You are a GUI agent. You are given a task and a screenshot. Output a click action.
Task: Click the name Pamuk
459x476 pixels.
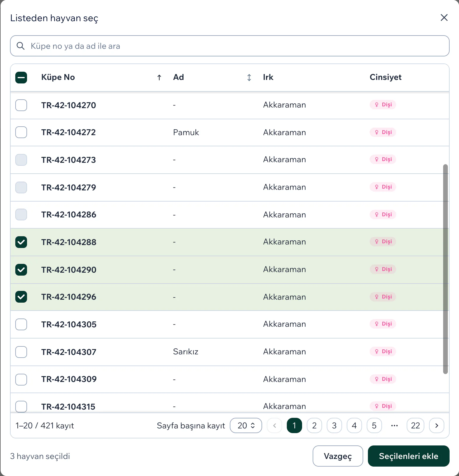(186, 133)
